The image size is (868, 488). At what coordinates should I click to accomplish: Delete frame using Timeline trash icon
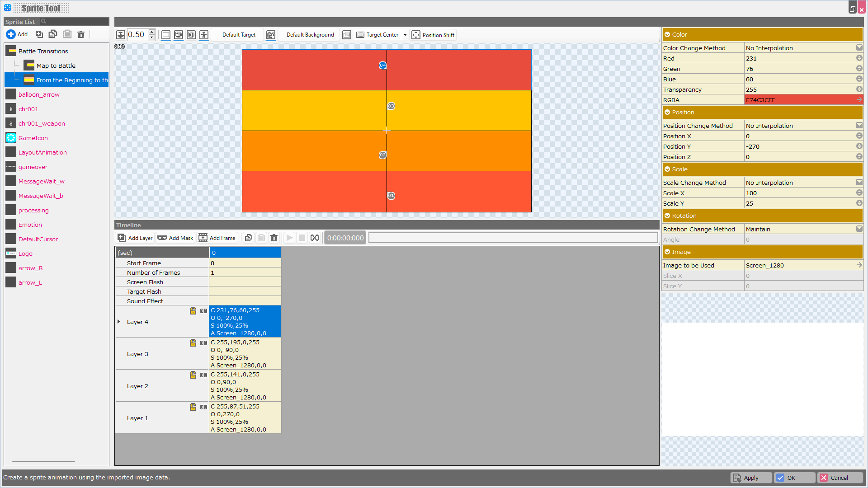coord(274,238)
